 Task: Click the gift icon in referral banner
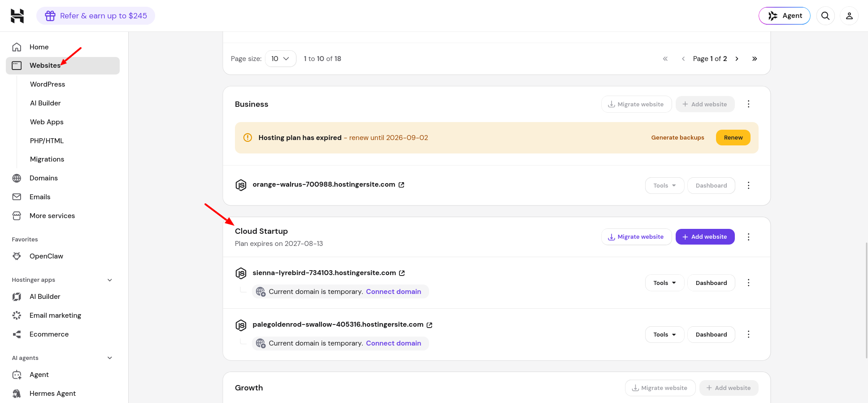click(x=50, y=16)
